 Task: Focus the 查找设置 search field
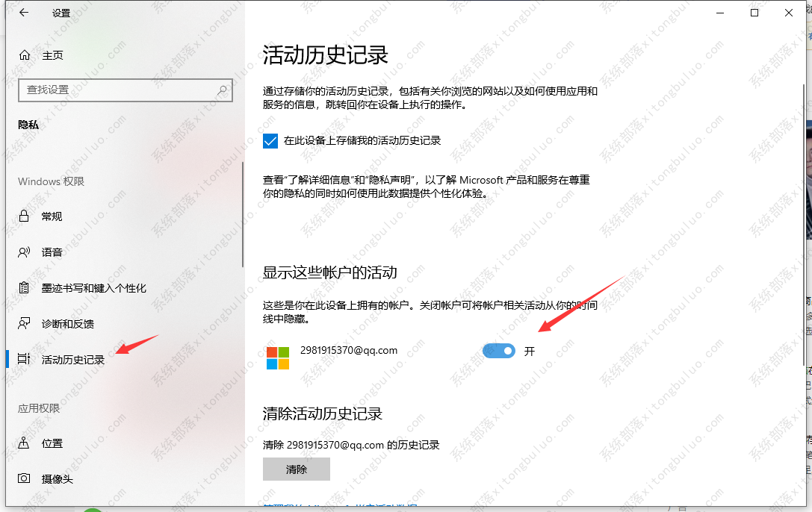coord(125,90)
